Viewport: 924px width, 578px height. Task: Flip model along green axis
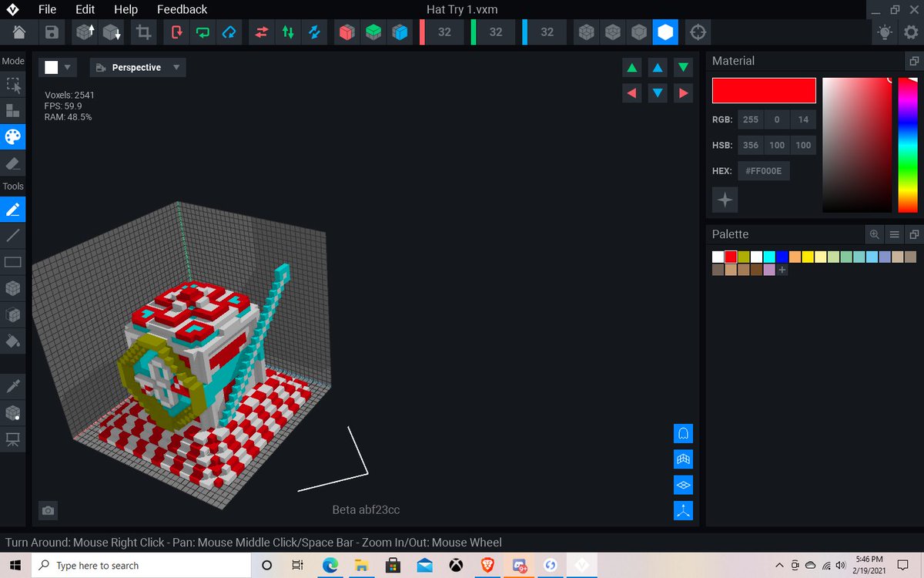coord(288,32)
